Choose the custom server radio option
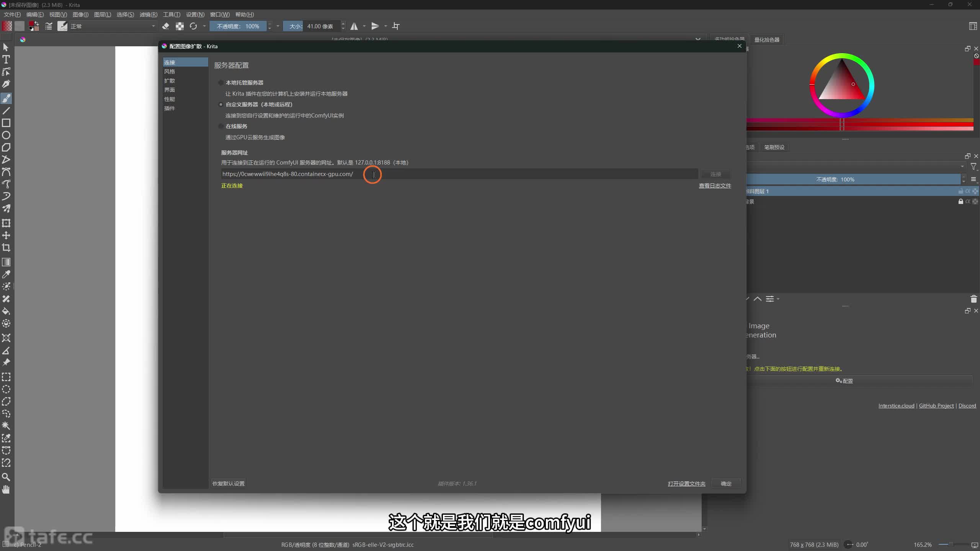 [221, 104]
